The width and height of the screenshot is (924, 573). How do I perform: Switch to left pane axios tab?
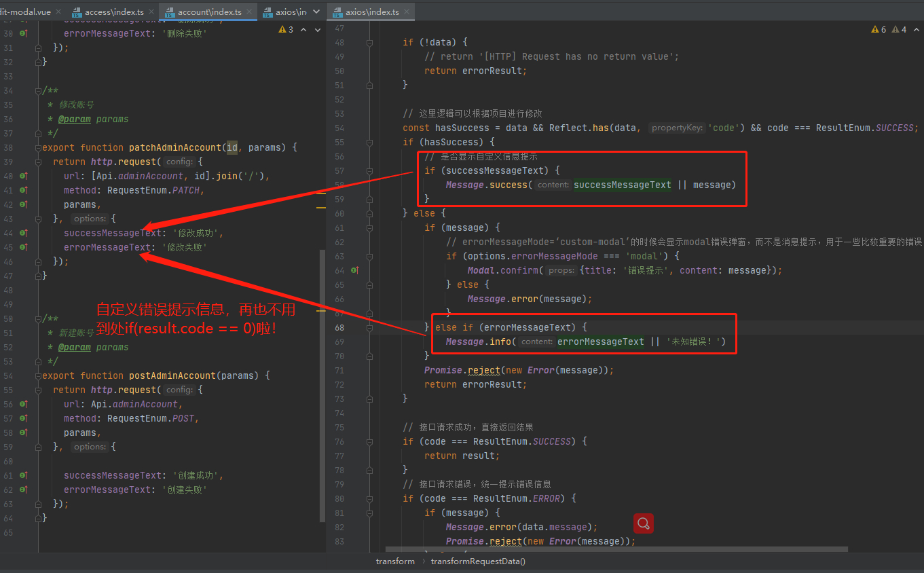point(284,12)
